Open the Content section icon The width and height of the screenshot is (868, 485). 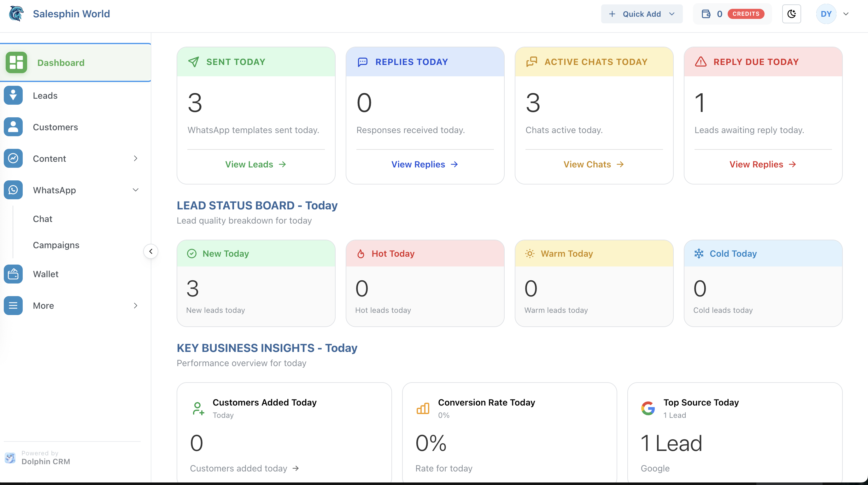pos(13,158)
